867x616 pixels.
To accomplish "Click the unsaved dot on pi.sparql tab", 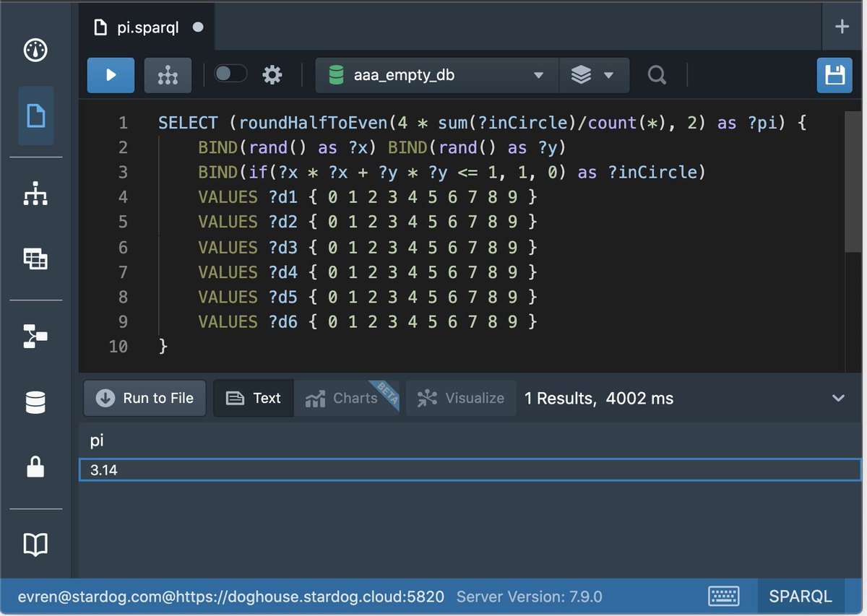I will coord(198,27).
